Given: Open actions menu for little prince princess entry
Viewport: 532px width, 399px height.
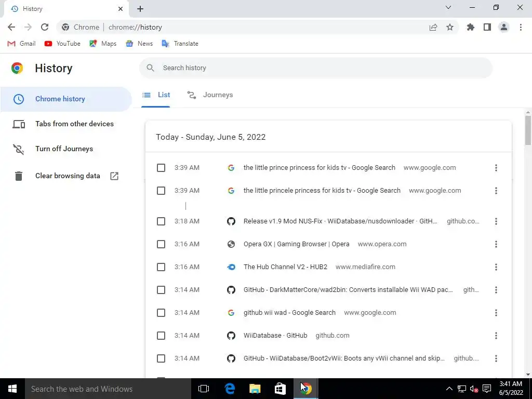Looking at the screenshot, I should pos(496,168).
